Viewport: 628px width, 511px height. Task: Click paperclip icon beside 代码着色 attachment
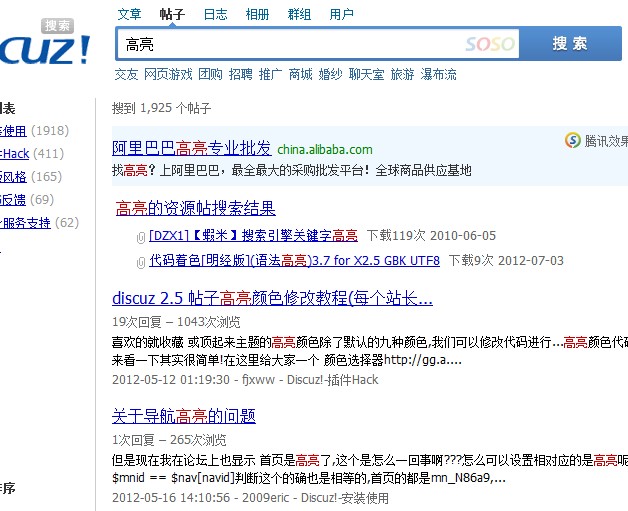tap(141, 263)
